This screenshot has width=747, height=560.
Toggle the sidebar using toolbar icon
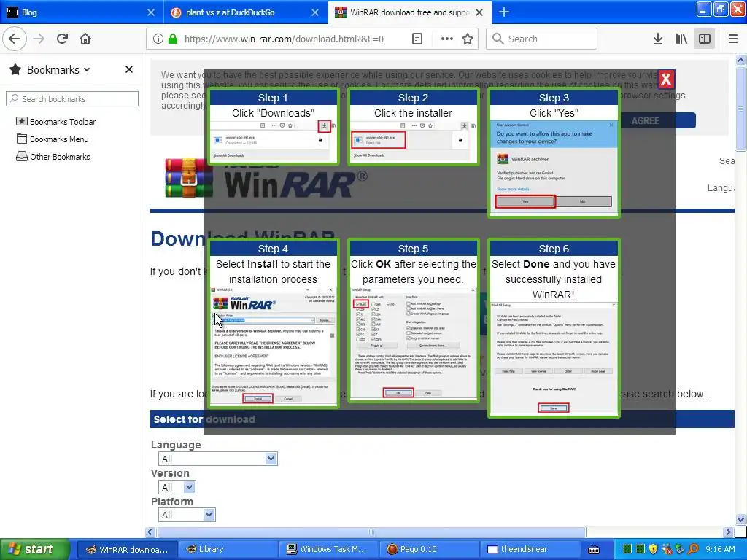pyautogui.click(x=705, y=39)
